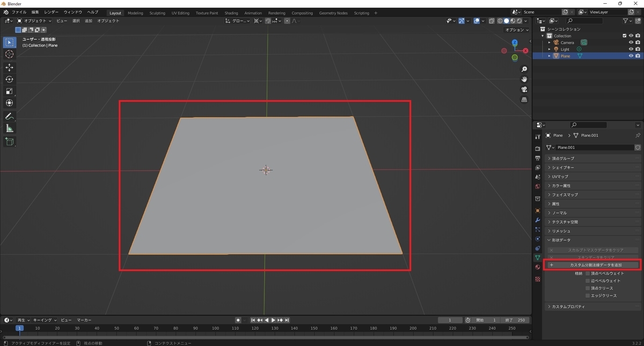Open the ファイル menu

pyautogui.click(x=19, y=12)
